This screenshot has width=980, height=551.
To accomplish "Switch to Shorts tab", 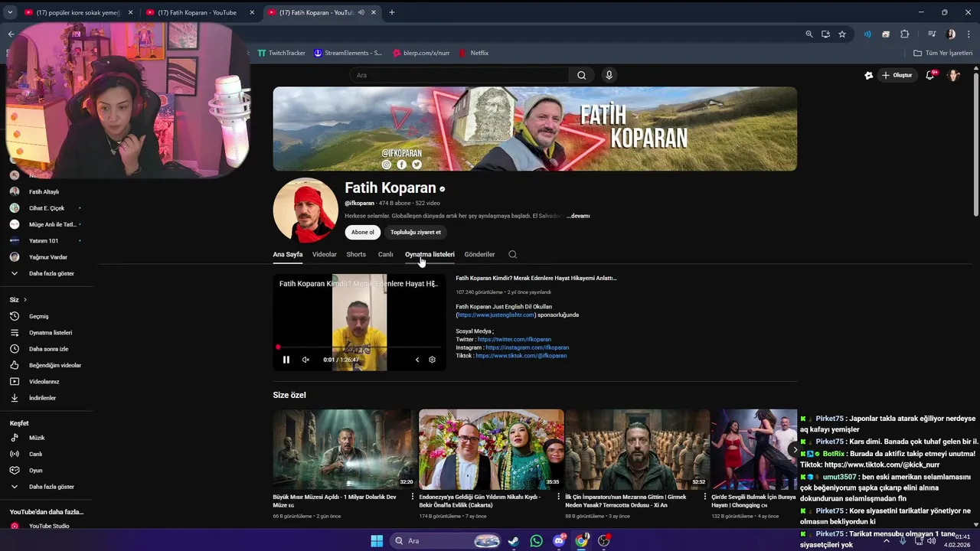I will coord(356,254).
